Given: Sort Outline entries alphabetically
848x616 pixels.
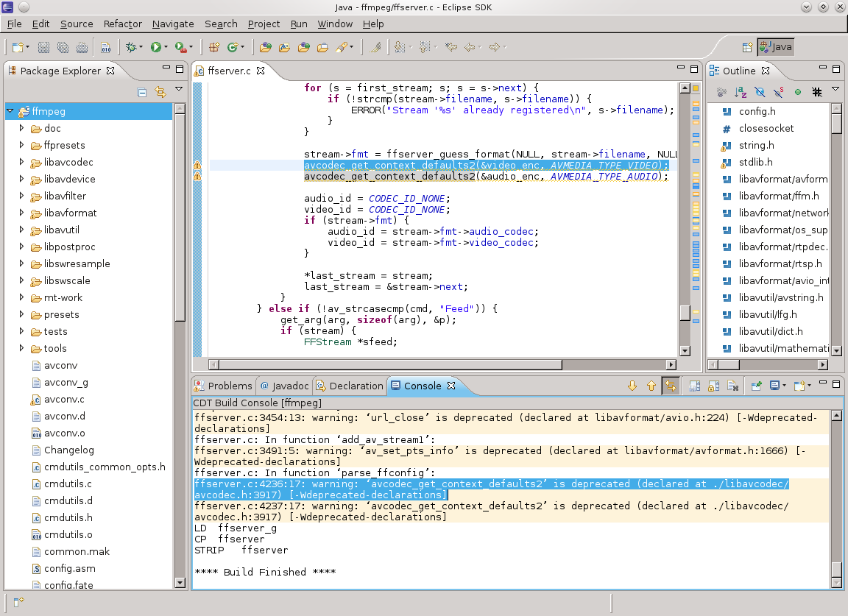Looking at the screenshot, I should [x=741, y=91].
